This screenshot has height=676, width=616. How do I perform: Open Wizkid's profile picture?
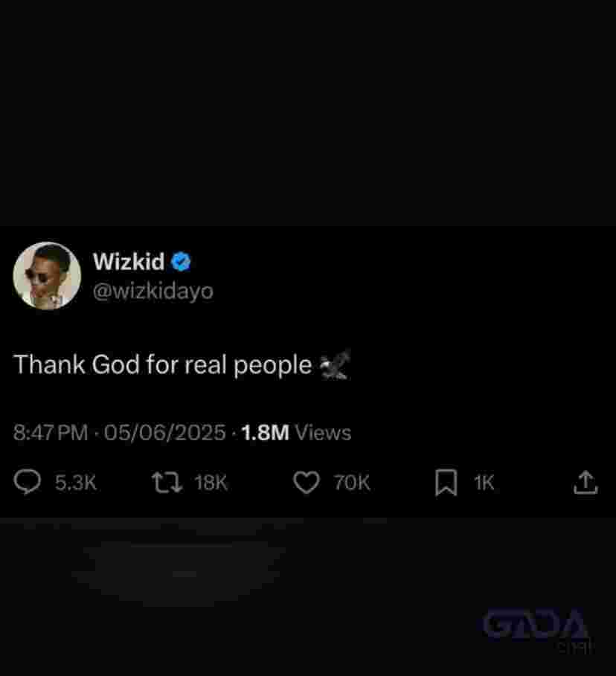click(x=47, y=276)
